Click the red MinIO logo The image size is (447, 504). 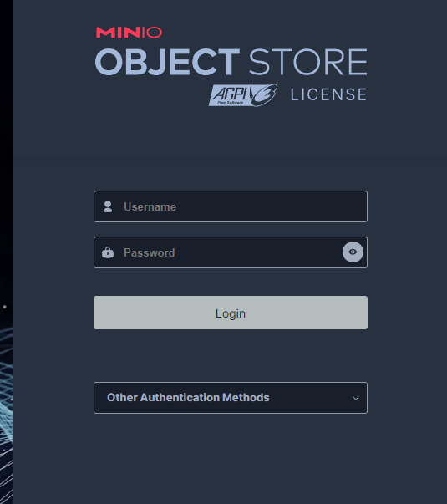[129, 33]
